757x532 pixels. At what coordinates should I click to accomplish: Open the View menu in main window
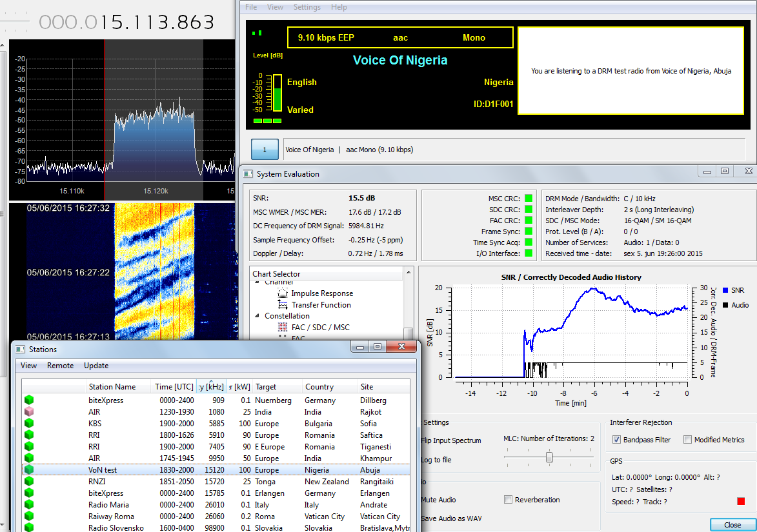275,6
